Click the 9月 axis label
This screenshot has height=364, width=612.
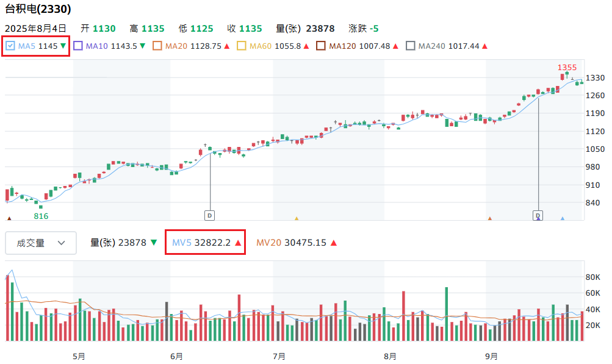491,356
